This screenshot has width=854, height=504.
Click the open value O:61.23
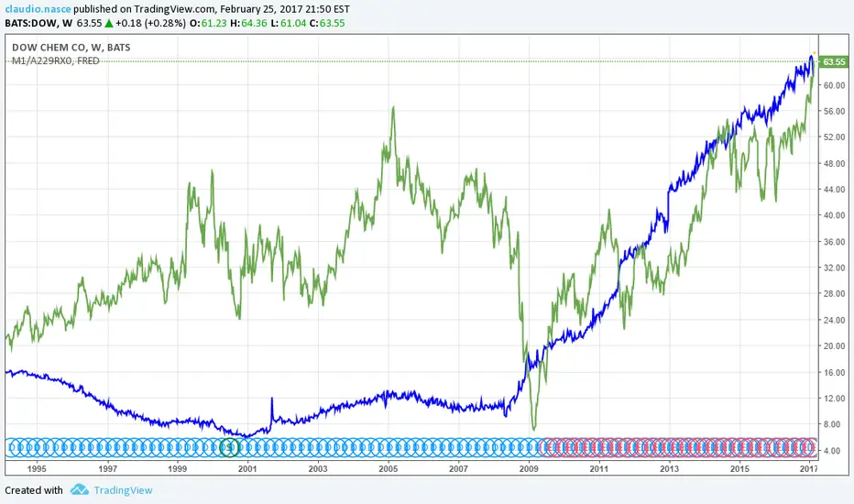click(207, 23)
